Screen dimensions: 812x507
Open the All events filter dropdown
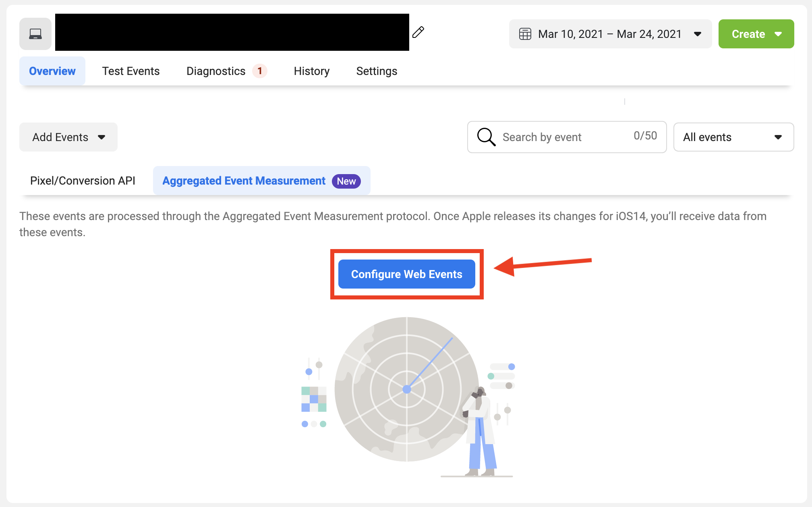point(733,137)
